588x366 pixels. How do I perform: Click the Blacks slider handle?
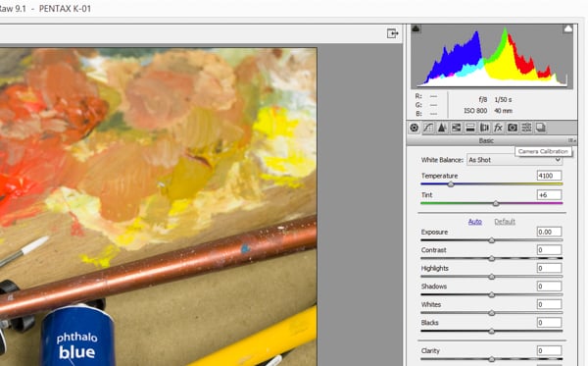492,331
